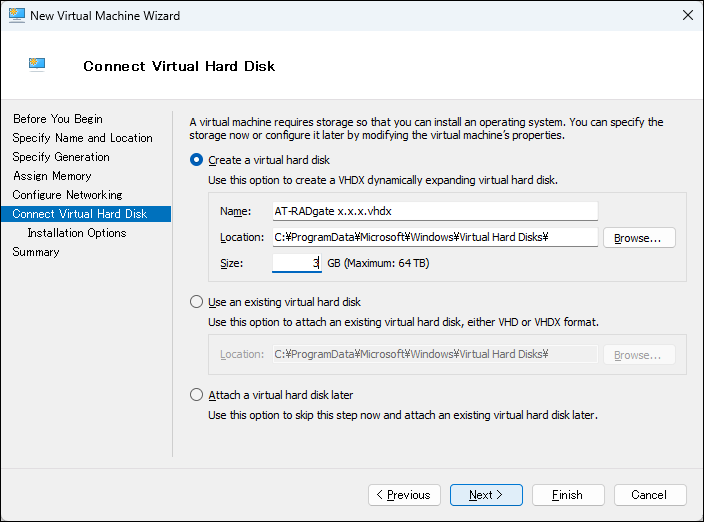
Task: Click the disk Size input box
Action: click(x=296, y=263)
